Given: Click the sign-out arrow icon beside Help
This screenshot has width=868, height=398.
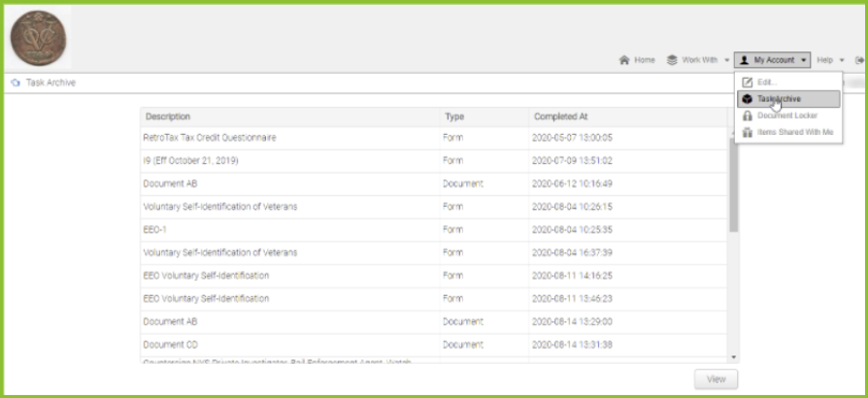Looking at the screenshot, I should point(859,60).
